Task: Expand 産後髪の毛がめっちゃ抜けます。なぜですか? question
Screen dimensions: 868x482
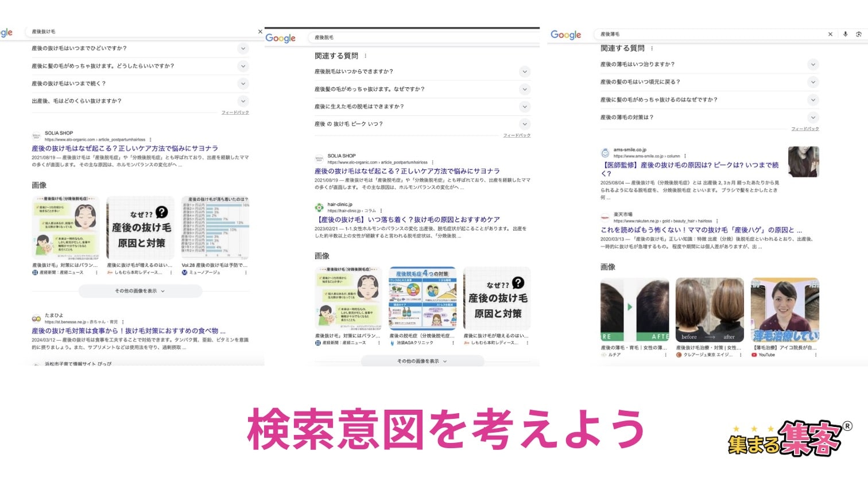Action: pos(525,90)
